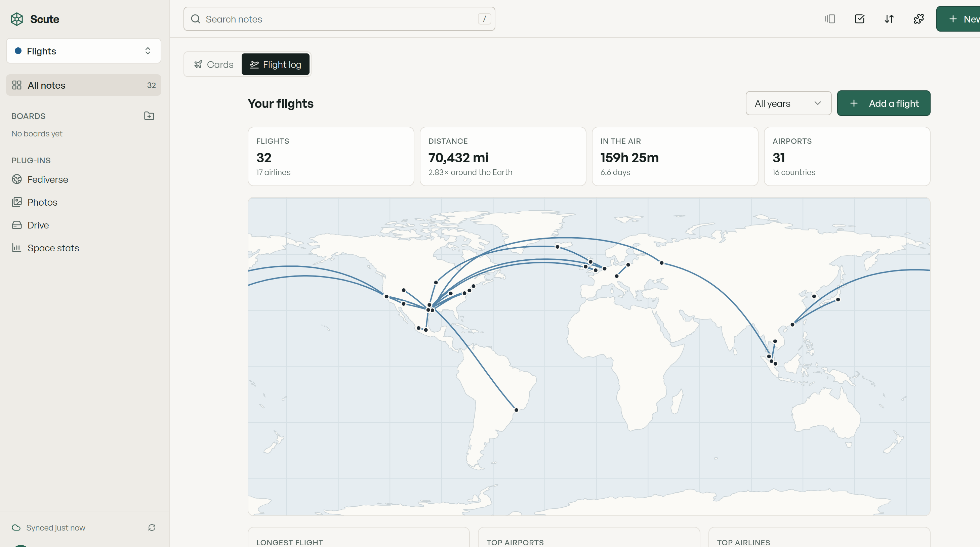Click the 6.6 days text

[x=615, y=172]
